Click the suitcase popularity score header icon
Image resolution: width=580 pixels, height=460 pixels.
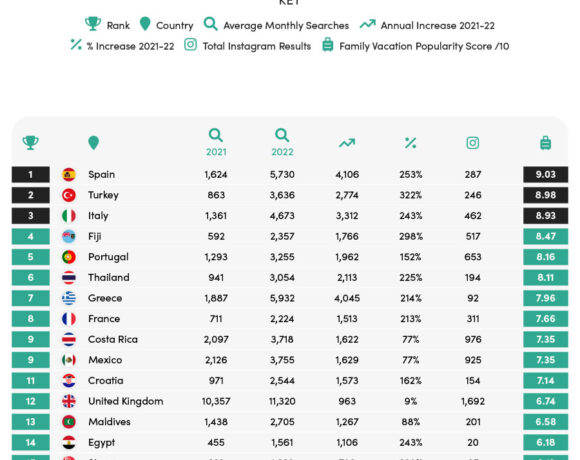(546, 143)
